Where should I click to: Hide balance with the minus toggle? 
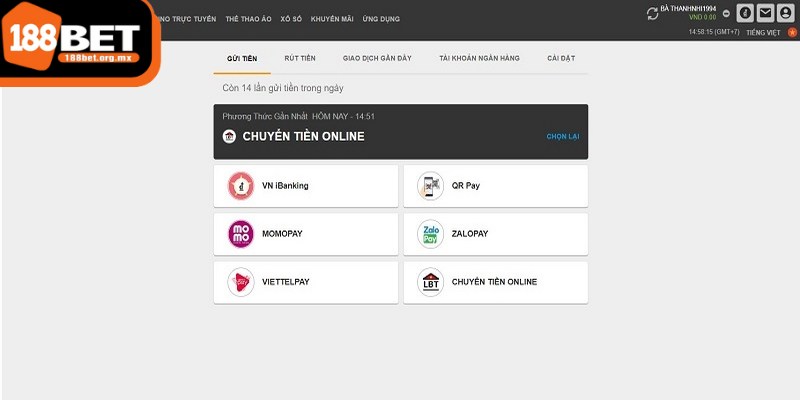pos(726,14)
